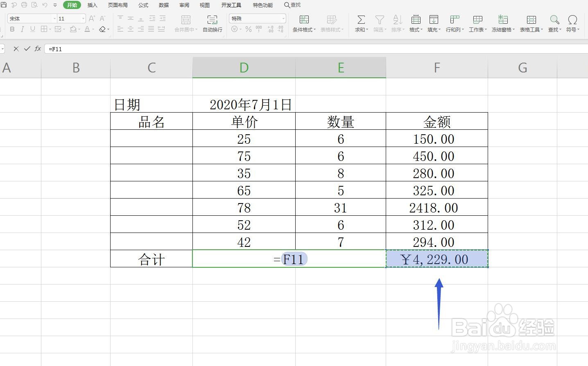This screenshot has height=366, width=588.
Task: Enable the 自动换行 wrap text option
Action: click(x=212, y=23)
